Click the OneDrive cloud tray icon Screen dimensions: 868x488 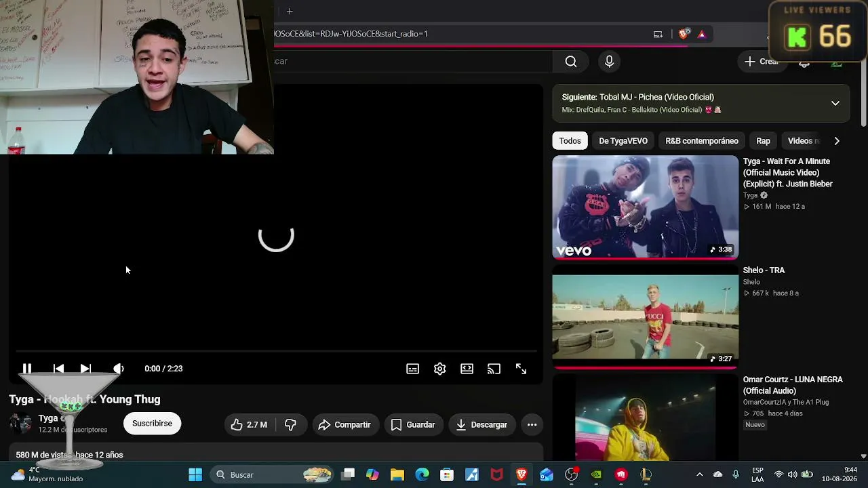point(718,474)
